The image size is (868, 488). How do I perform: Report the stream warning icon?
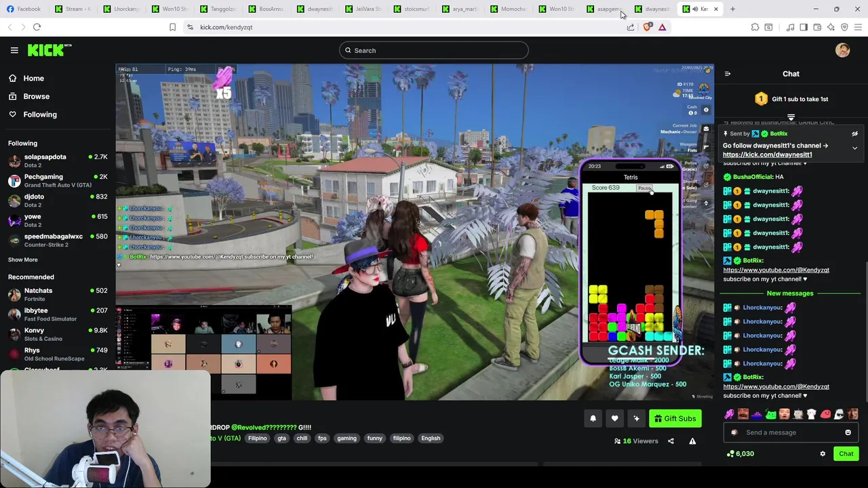(692, 441)
